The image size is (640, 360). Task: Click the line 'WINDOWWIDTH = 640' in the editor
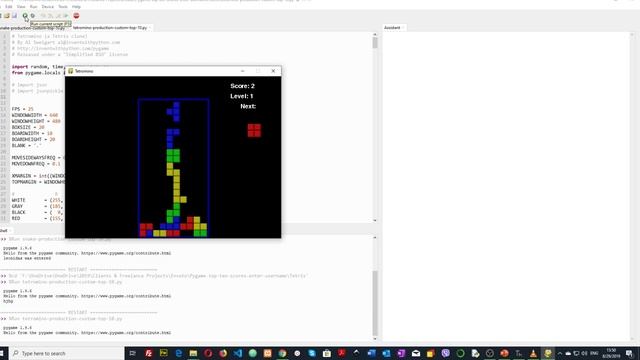click(35, 115)
